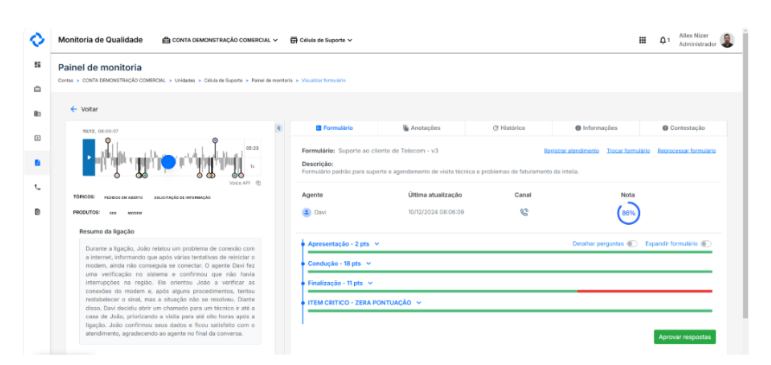The image size is (771, 365).
Task: Open the CONTA DEMONSTRAÇÃO COMERCIAL account dropdown
Action: (x=220, y=40)
